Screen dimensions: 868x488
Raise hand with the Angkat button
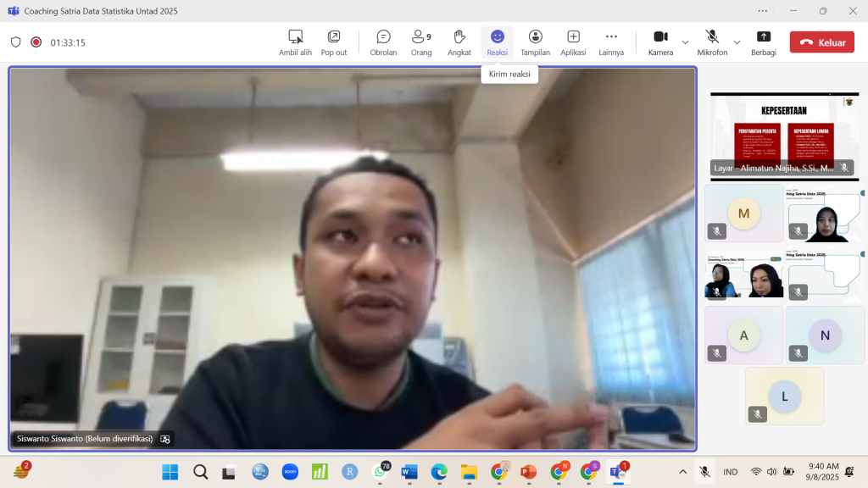(x=459, y=42)
